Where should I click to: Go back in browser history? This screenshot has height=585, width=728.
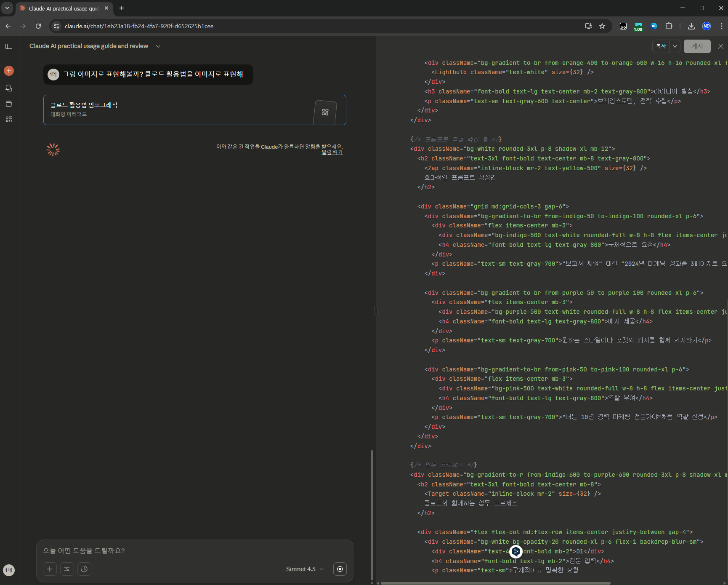coord(8,26)
